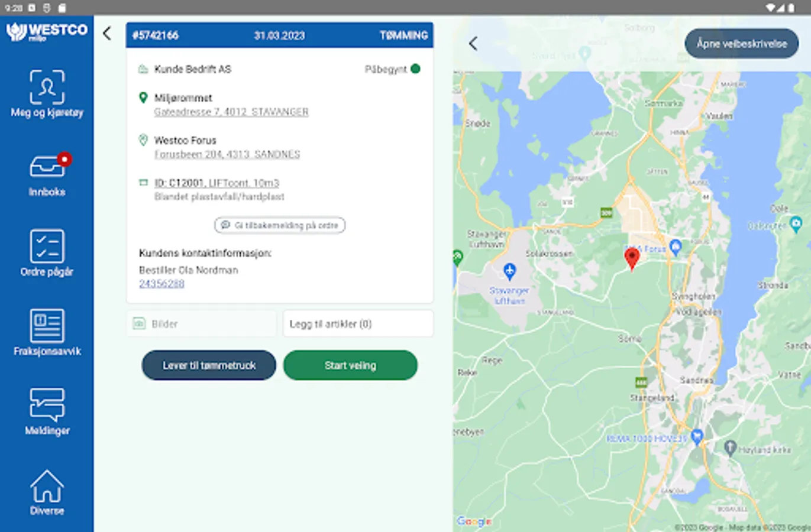Click the Google logo on map
The image size is (811, 532).
click(x=474, y=521)
